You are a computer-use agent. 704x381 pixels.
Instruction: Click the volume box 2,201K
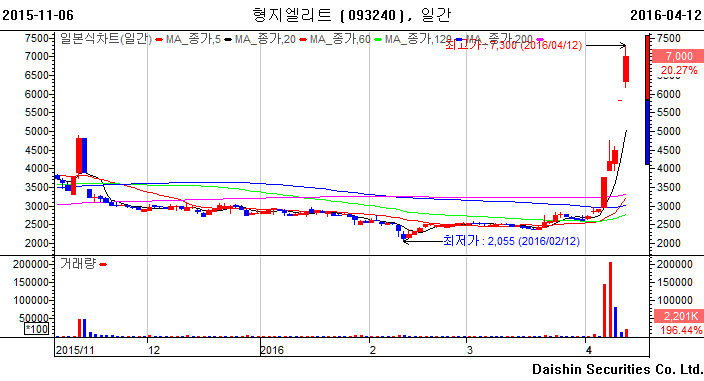(x=679, y=316)
